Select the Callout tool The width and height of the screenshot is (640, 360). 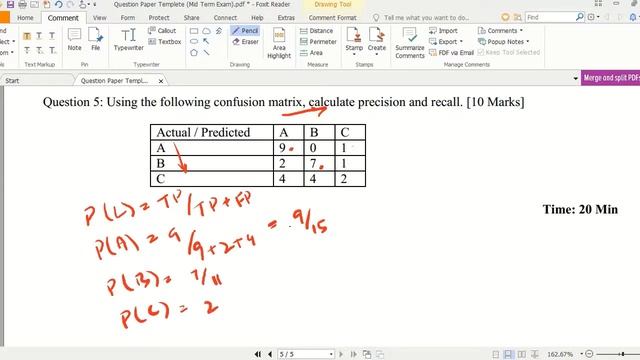[x=162, y=31]
